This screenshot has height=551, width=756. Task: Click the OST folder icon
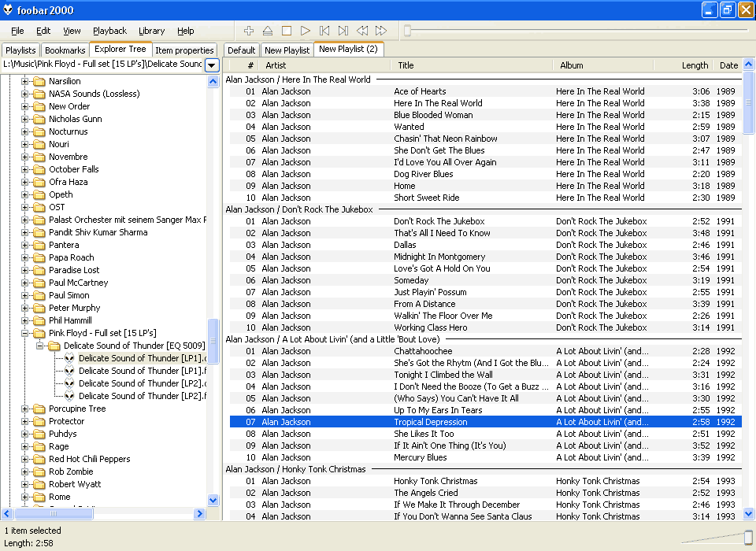coord(39,207)
